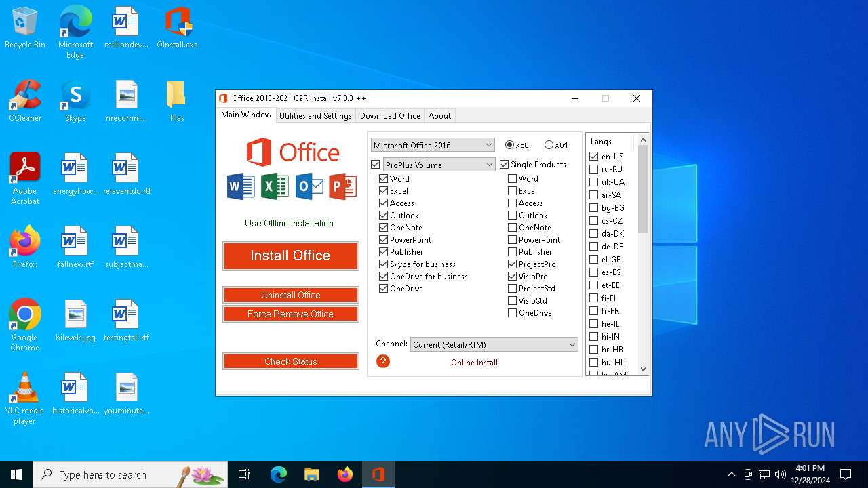Select the x86 architecture radio button
868x488 pixels.
(x=510, y=145)
